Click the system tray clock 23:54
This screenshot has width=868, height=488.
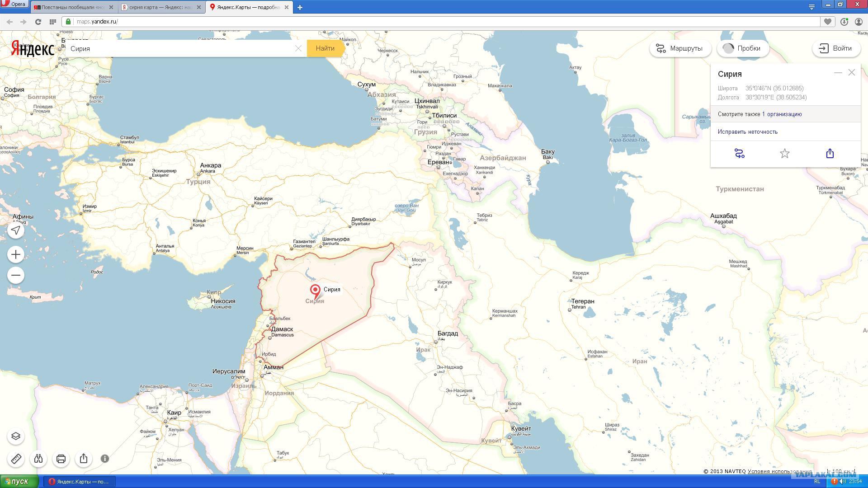coord(855,482)
